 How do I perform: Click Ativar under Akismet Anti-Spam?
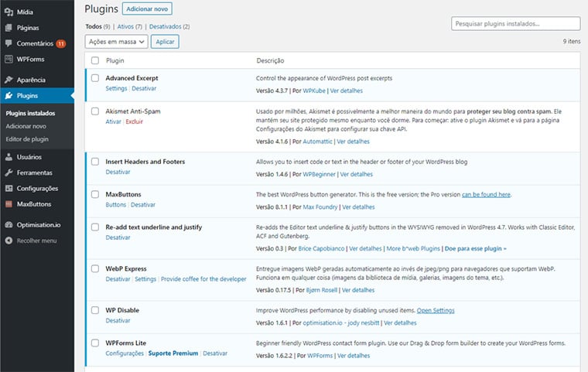coord(113,121)
